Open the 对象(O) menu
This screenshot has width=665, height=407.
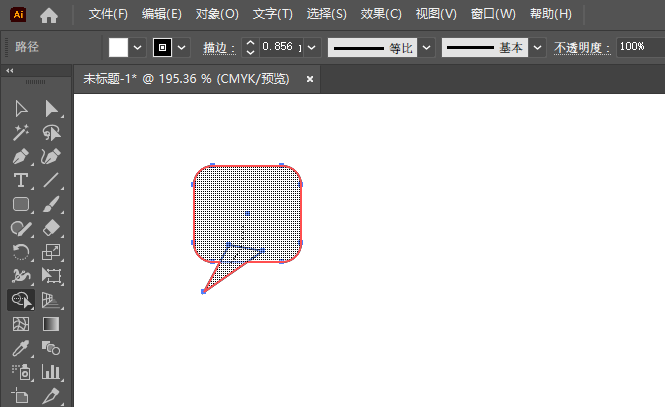point(217,14)
